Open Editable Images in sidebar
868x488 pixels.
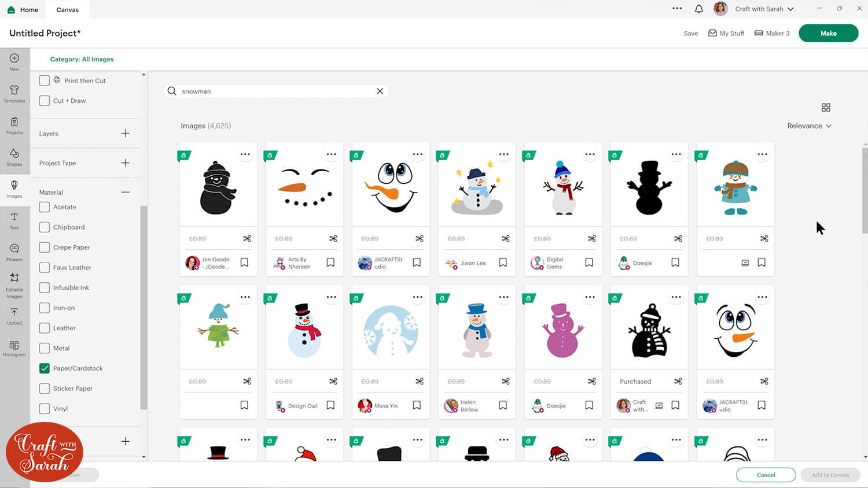point(14,286)
